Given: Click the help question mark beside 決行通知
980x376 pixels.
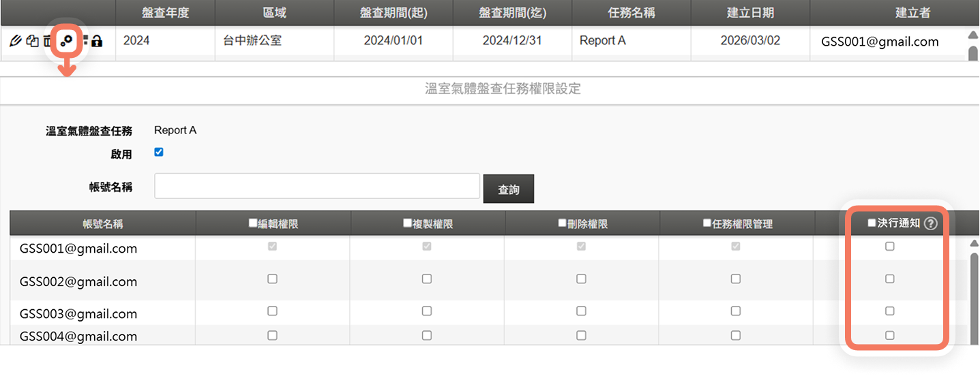Looking at the screenshot, I should tap(931, 223).
